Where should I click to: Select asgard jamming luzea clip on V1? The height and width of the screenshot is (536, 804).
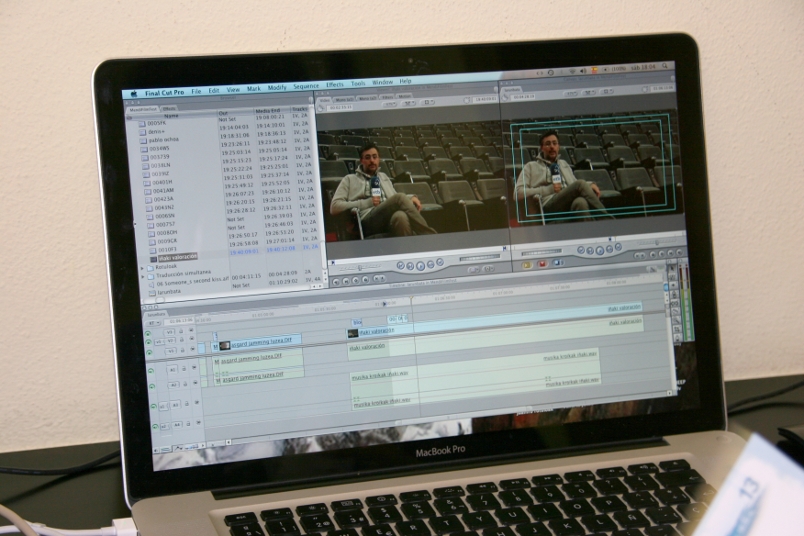260,342
